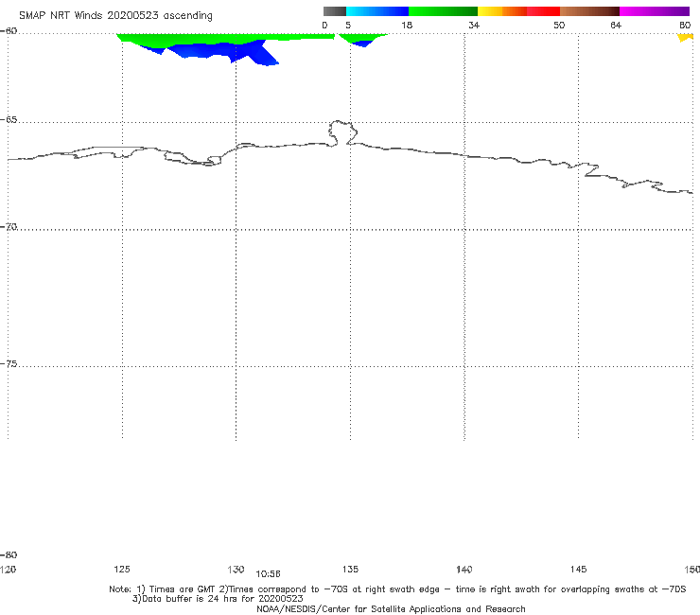
Task: Click longitude label 135
Action: click(350, 569)
